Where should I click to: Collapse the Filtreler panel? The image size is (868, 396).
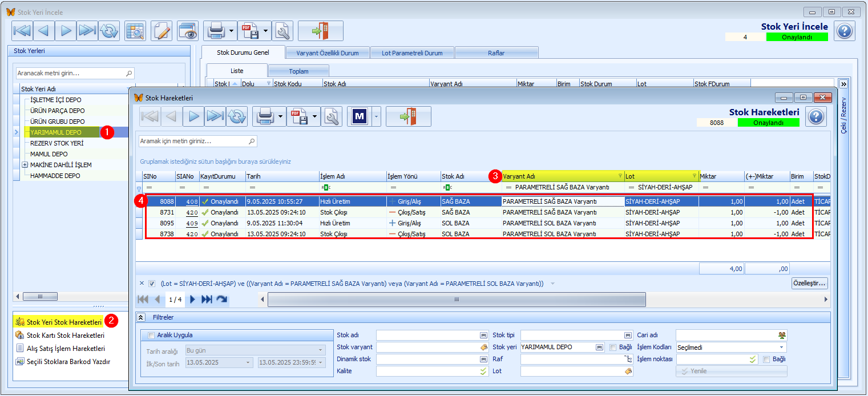[x=140, y=317]
